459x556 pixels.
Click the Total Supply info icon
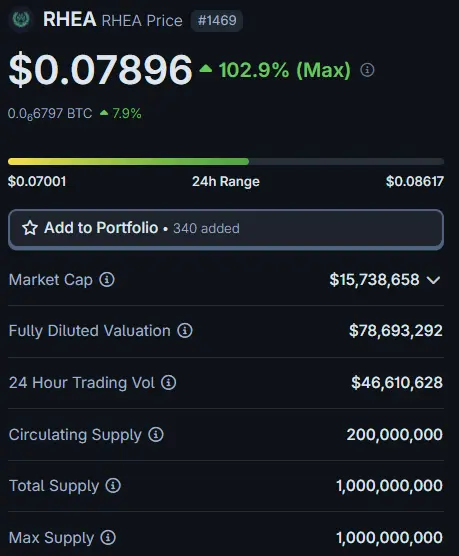[113, 485]
